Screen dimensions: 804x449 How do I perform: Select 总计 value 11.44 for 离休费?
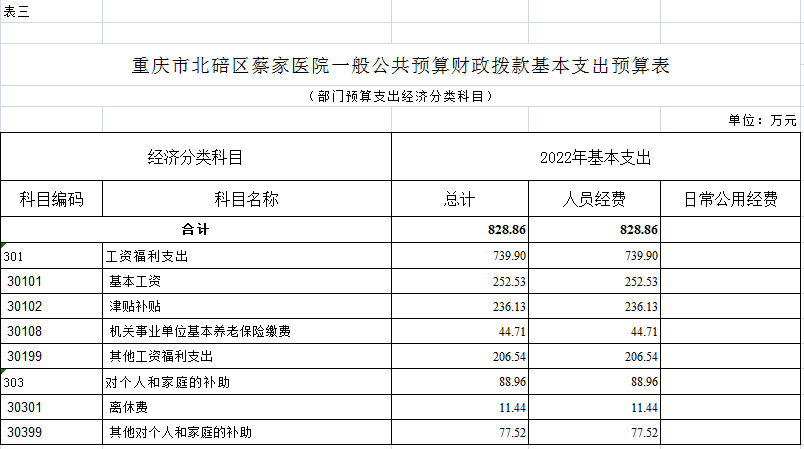pos(460,407)
